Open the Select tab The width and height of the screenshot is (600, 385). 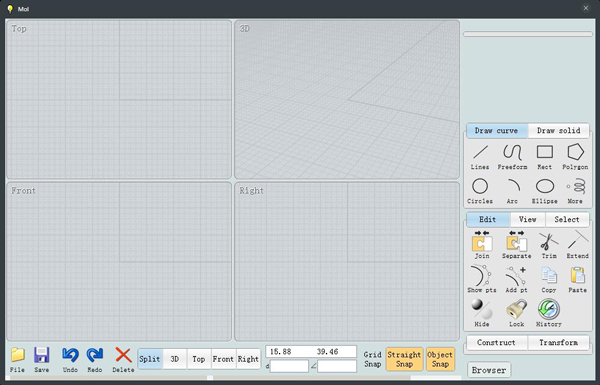pos(567,219)
